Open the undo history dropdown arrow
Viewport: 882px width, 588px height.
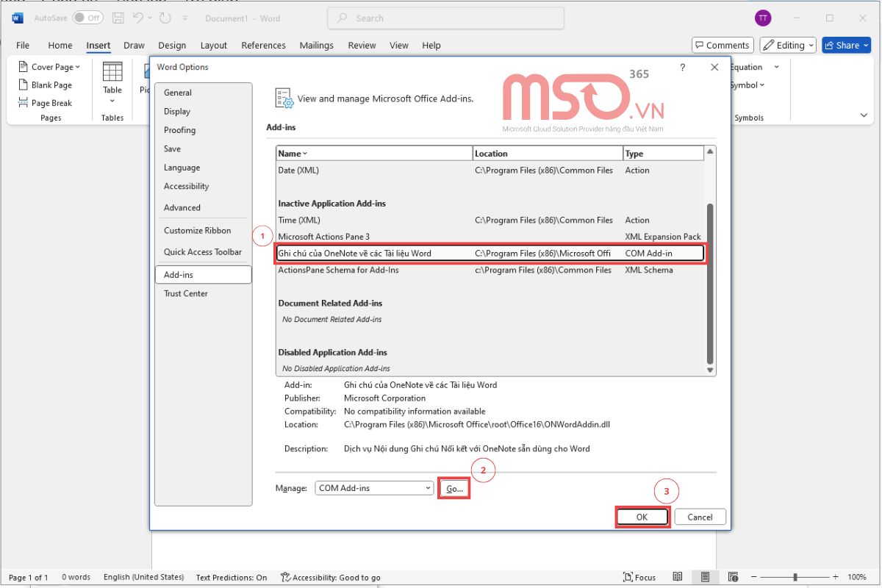(149, 18)
